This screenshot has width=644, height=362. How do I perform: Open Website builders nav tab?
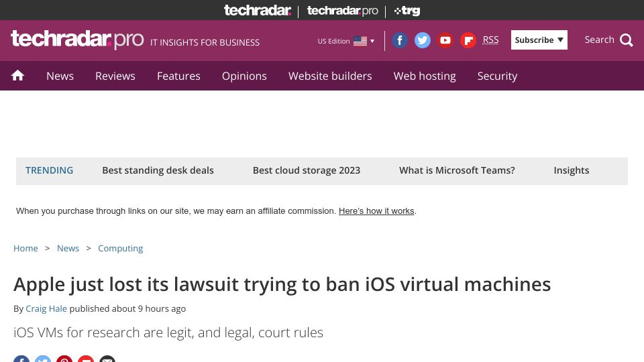coord(330,76)
